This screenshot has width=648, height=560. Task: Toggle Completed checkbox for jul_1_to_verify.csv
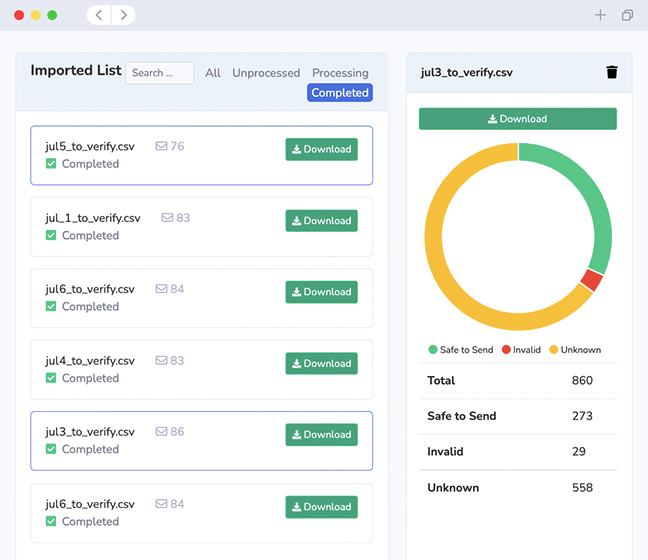pos(51,235)
